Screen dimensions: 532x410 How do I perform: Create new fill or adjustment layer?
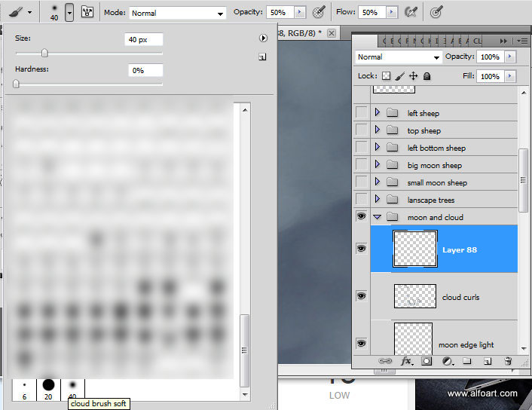tap(447, 362)
